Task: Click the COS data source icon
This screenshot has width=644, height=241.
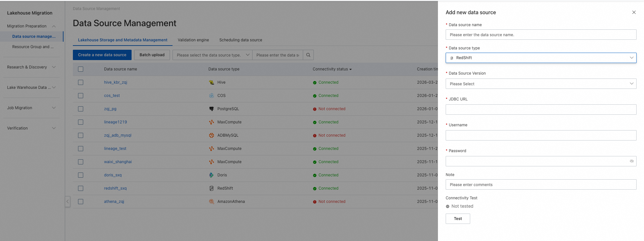Action: point(212,96)
